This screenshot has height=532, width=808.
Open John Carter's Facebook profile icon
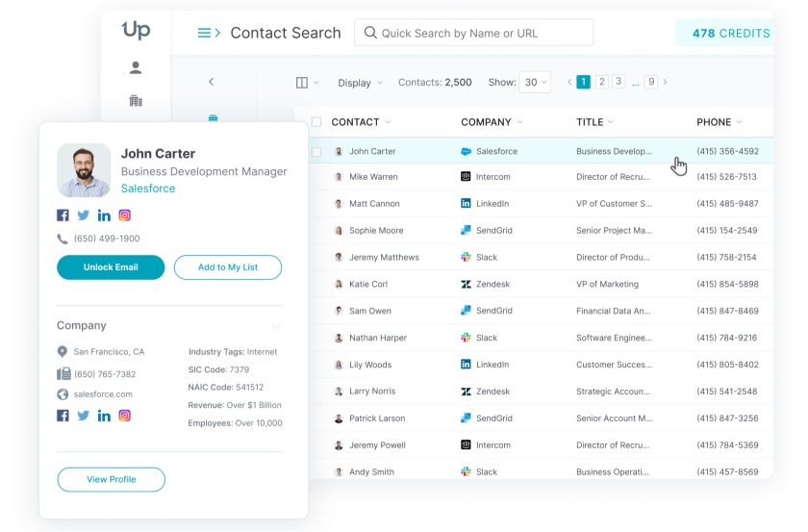[x=63, y=215]
